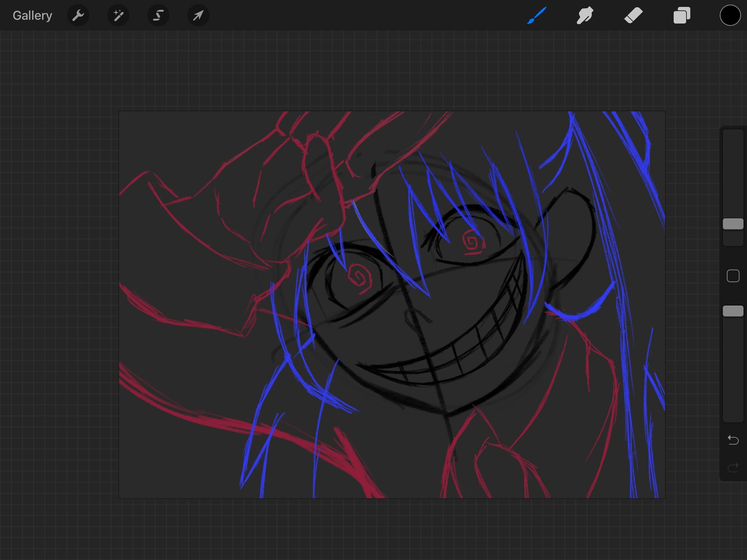Image resolution: width=747 pixels, height=560 pixels.
Task: Select the Transform arrow tool
Action: coord(198,15)
